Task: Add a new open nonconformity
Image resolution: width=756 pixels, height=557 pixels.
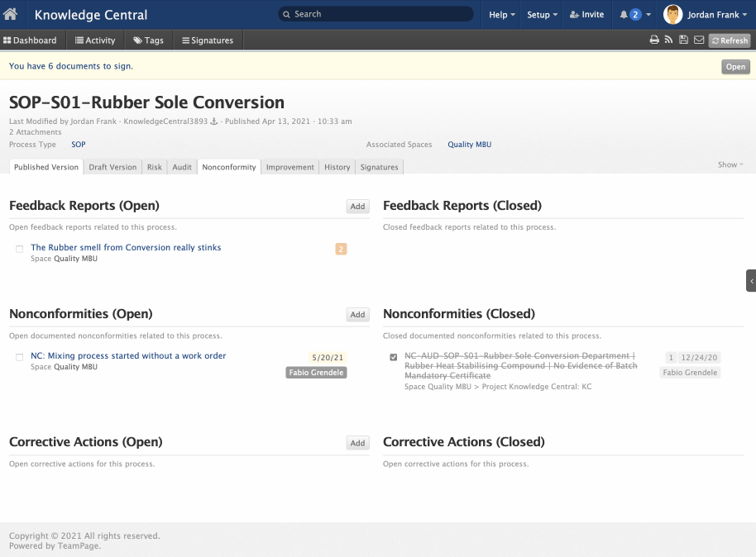Action: click(x=357, y=315)
